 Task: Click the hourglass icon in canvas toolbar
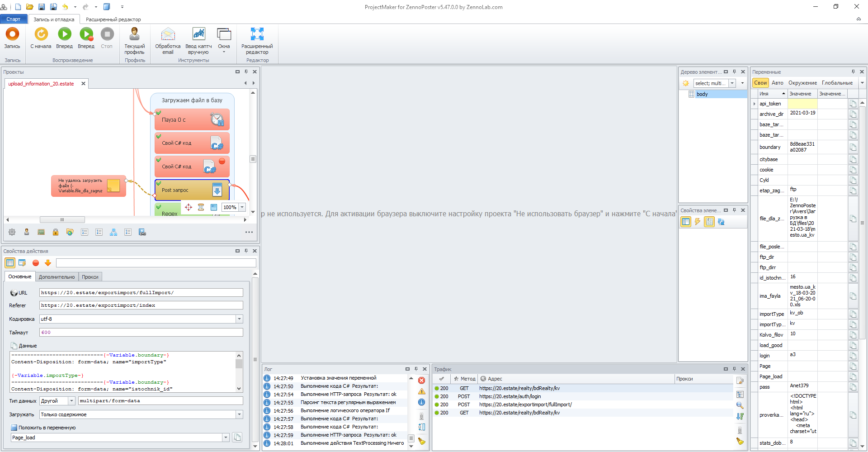click(x=201, y=207)
